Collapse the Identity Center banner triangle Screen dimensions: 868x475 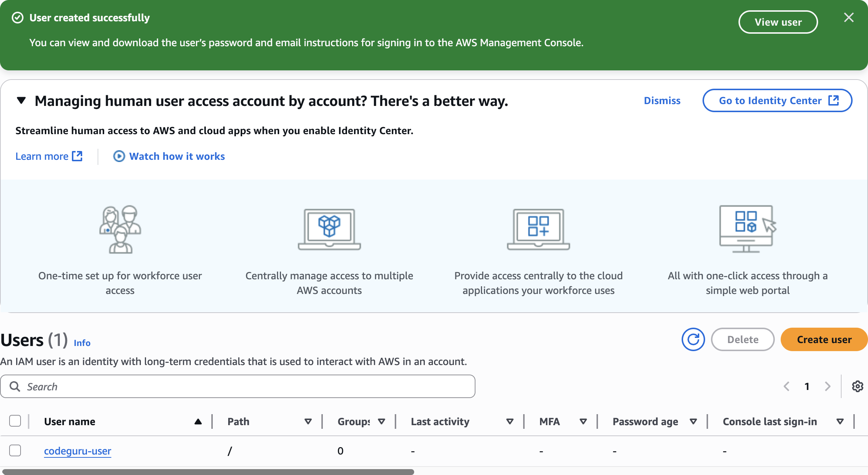click(x=21, y=100)
